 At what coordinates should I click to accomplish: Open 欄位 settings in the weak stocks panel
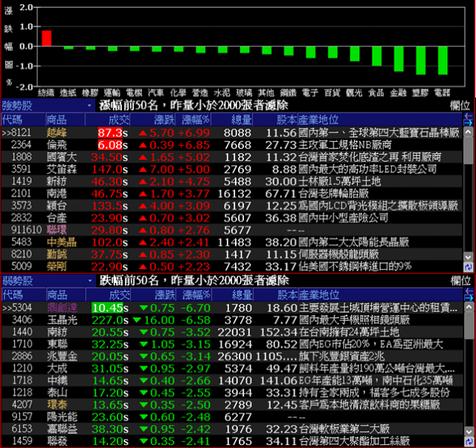[460, 281]
